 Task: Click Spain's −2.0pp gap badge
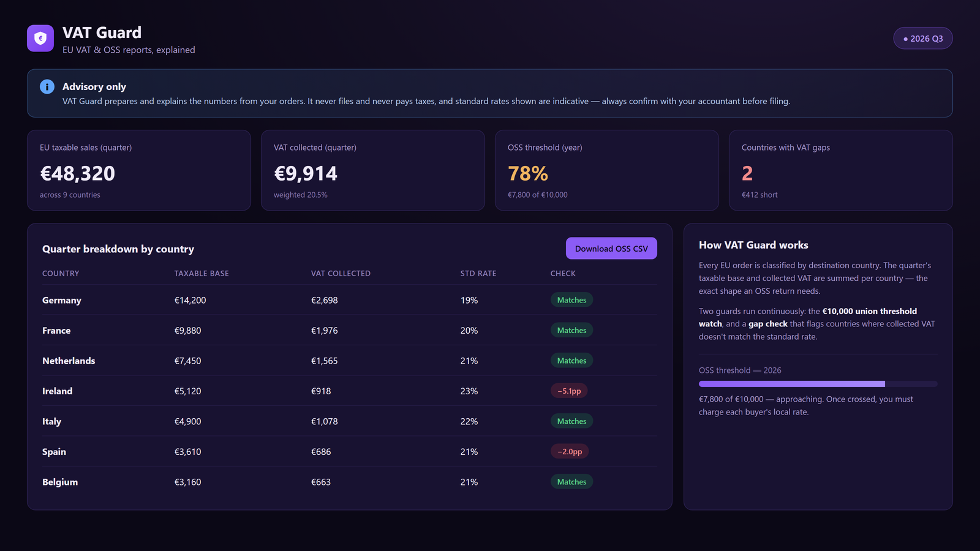(x=570, y=451)
